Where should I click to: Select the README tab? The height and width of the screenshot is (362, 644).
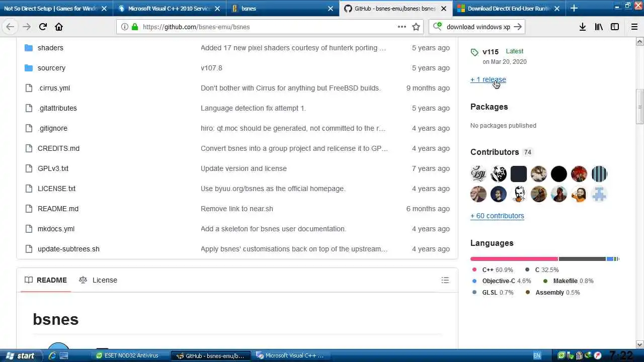[x=46, y=280]
